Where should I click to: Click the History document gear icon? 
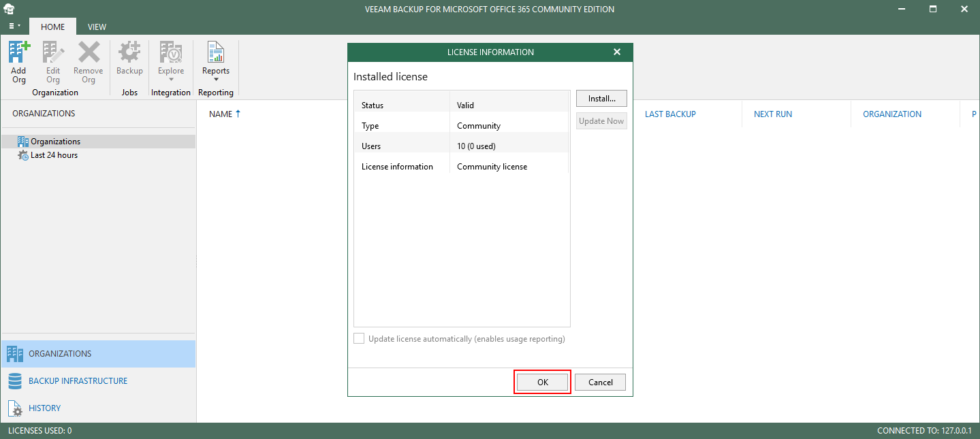tap(15, 408)
